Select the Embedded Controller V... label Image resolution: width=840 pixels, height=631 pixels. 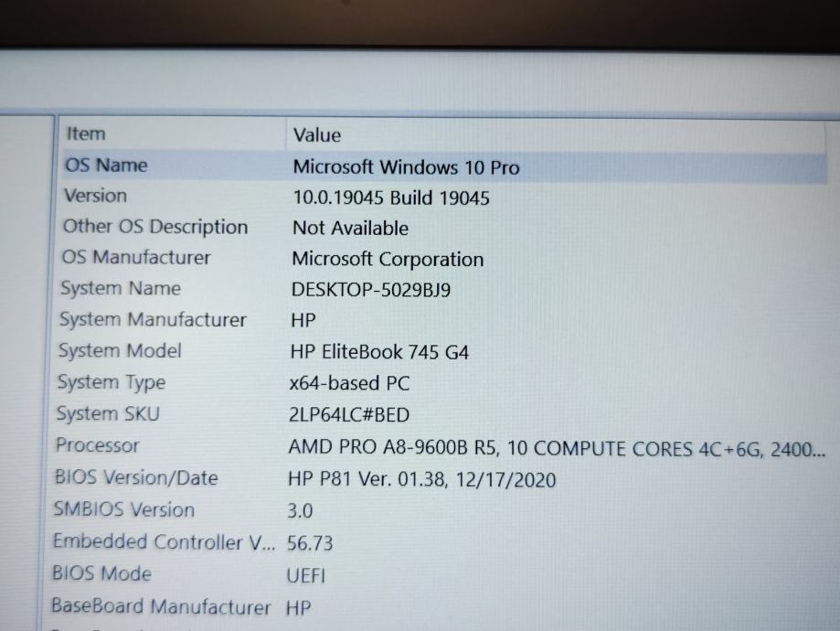pyautogui.click(x=164, y=541)
